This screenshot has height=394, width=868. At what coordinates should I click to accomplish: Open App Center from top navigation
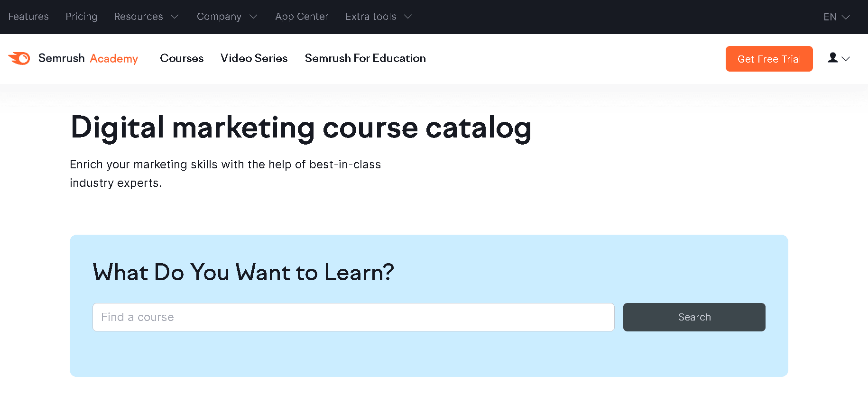(302, 17)
